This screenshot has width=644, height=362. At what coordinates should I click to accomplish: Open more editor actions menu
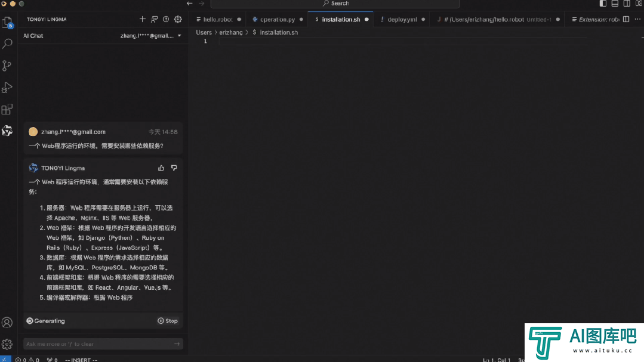point(637,19)
